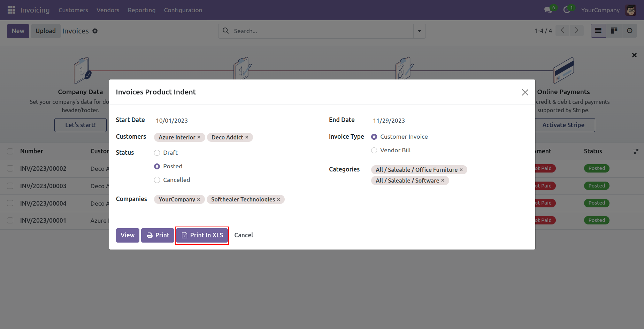Click the Online Payments credit card icon
The width and height of the screenshot is (644, 329).
(563, 70)
